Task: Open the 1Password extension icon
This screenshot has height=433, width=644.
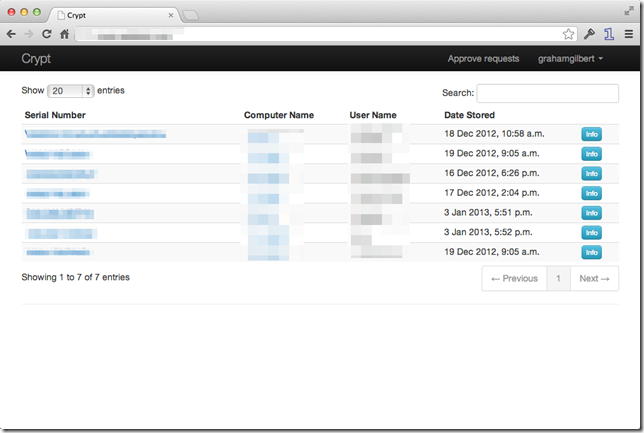Action: pyautogui.click(x=609, y=34)
